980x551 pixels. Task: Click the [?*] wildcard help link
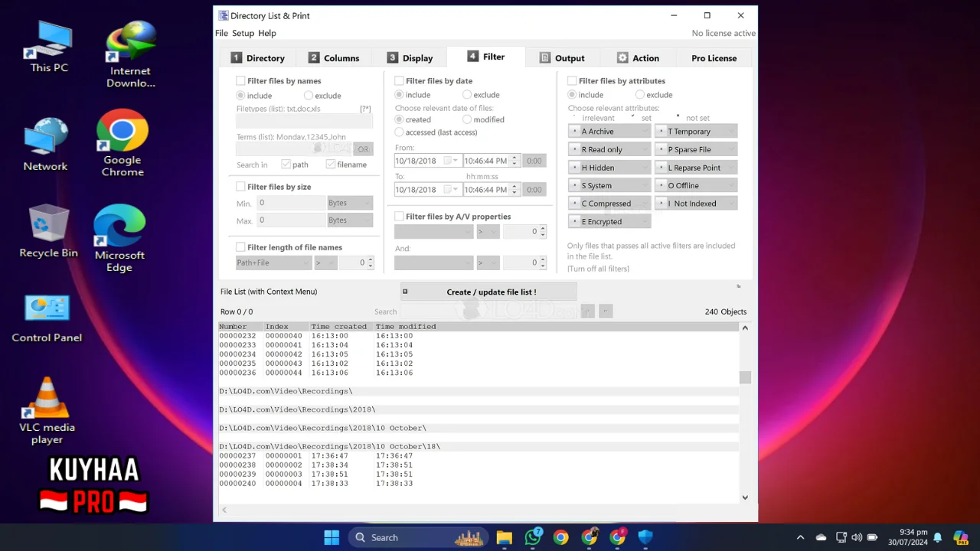pyautogui.click(x=365, y=109)
